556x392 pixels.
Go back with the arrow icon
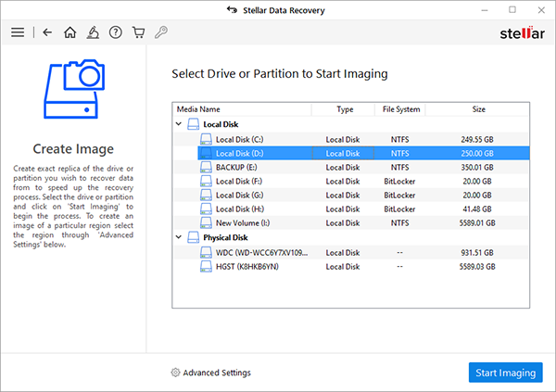(x=47, y=32)
